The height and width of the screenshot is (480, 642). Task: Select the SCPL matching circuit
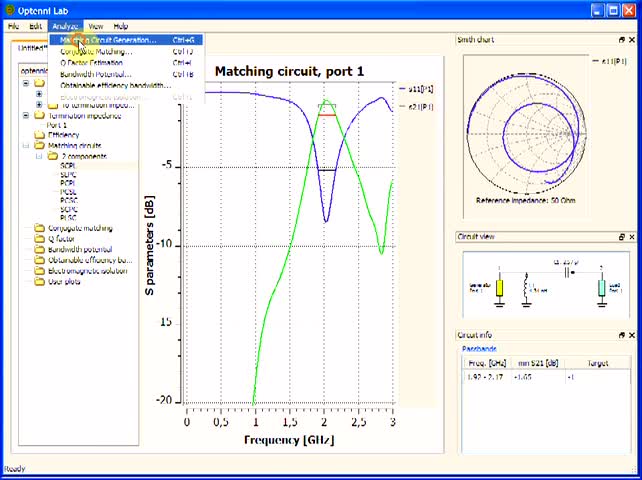[68, 166]
